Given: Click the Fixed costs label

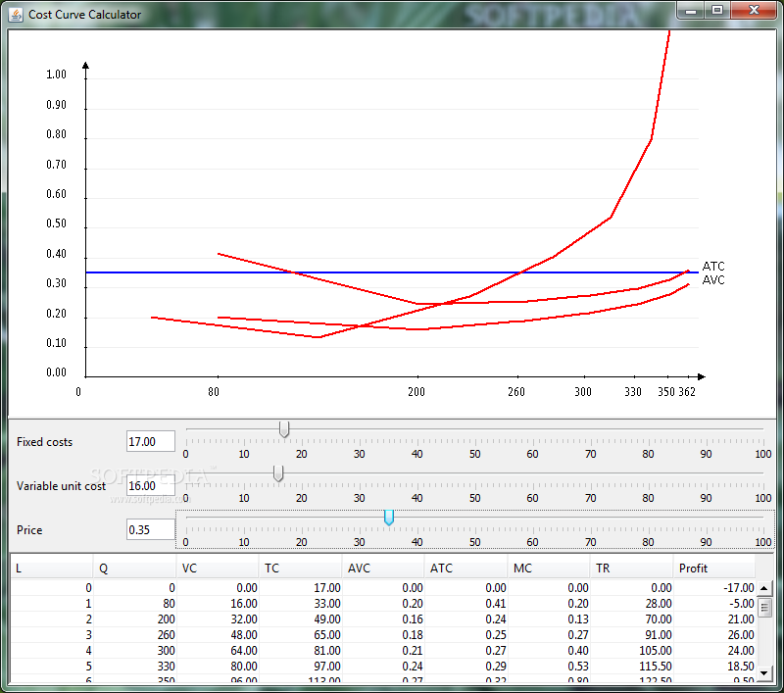Looking at the screenshot, I should [44, 442].
